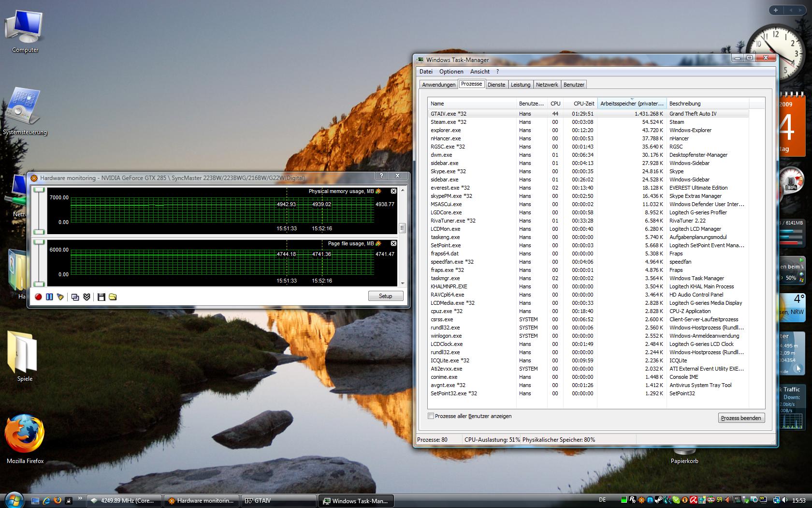This screenshot has width=812, height=508.
Task: Open settings gear for Physical memory usage graph
Action: (x=378, y=191)
